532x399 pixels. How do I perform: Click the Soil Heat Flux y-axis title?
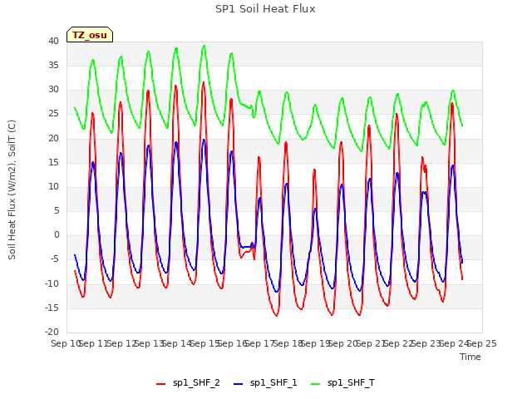click(12, 190)
